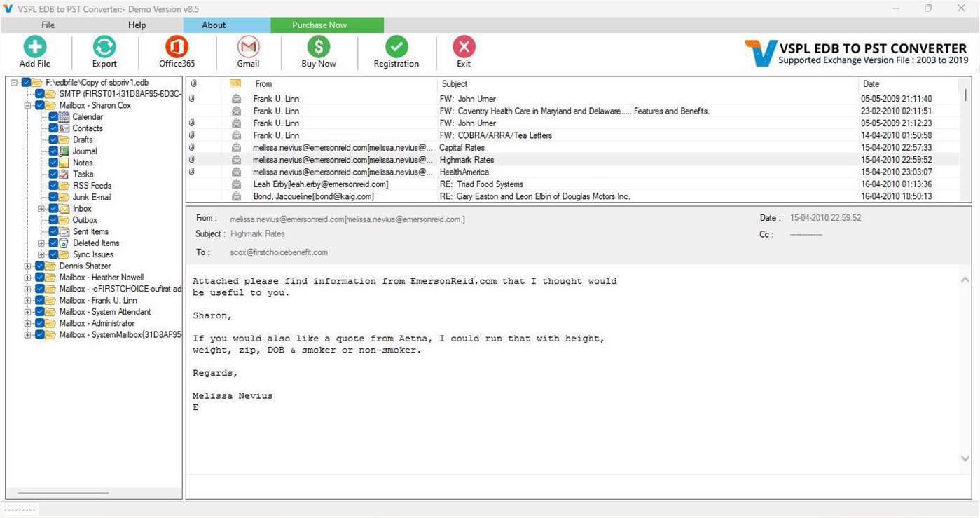The image size is (980, 518).
Task: Expand the Dennis Shatzer mailbox
Action: coord(27,266)
